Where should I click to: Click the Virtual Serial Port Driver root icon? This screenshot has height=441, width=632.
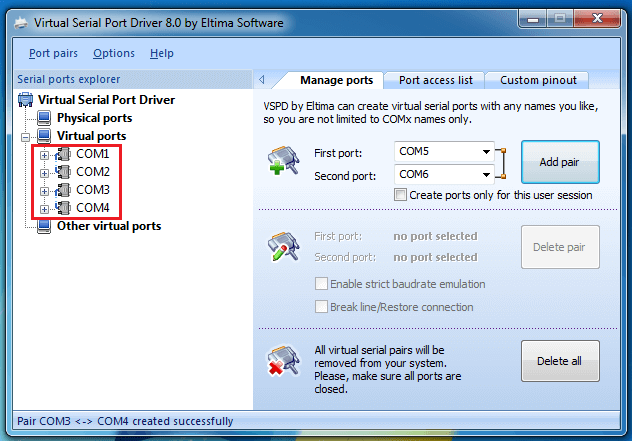(x=26, y=100)
